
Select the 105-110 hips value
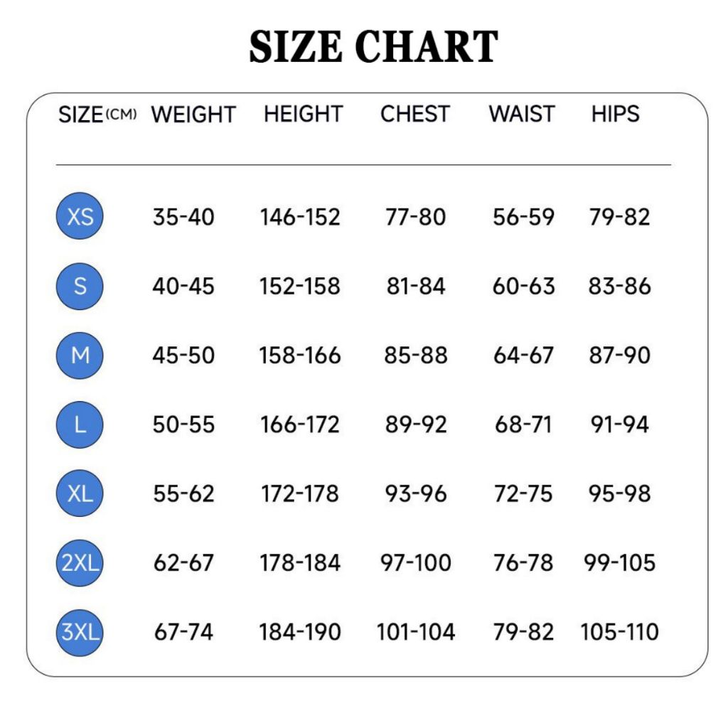619,632
